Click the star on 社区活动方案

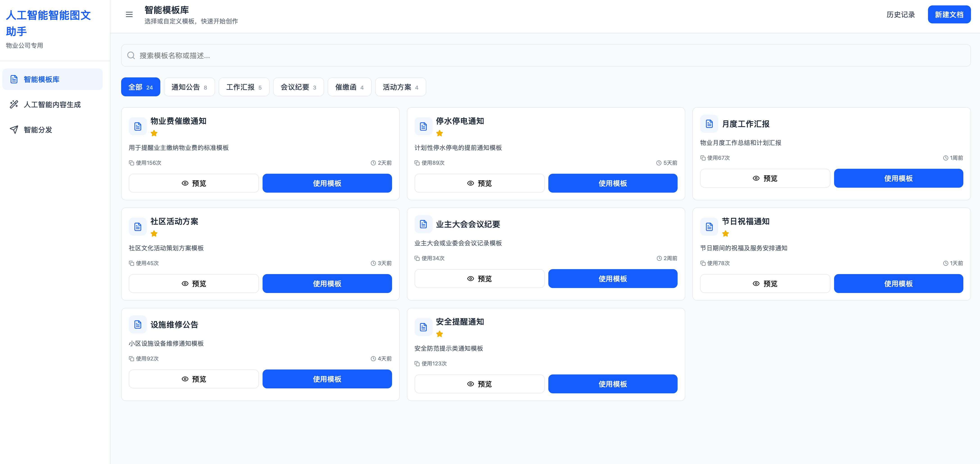point(154,233)
